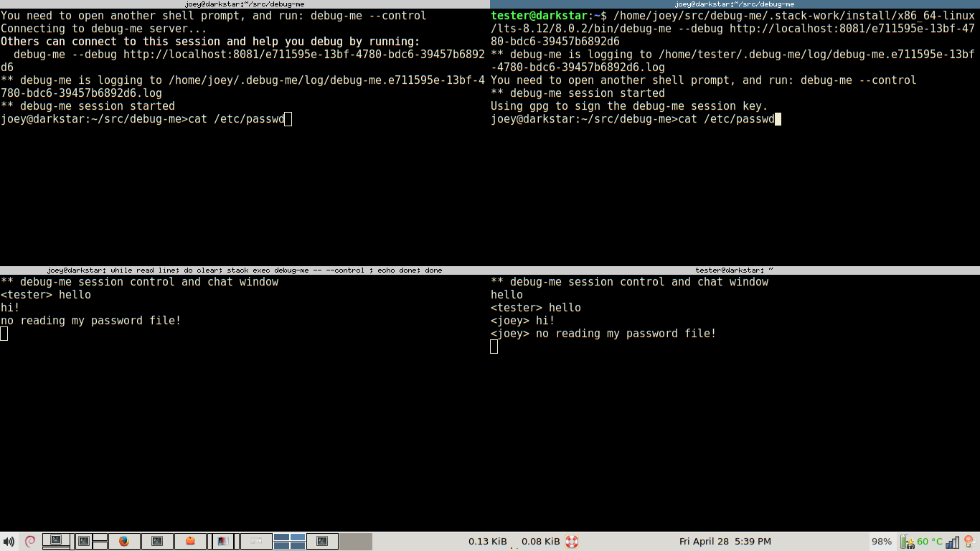Viewport: 980px width, 551px height.
Task: Open the Debian swirl menu
Action: (30, 542)
